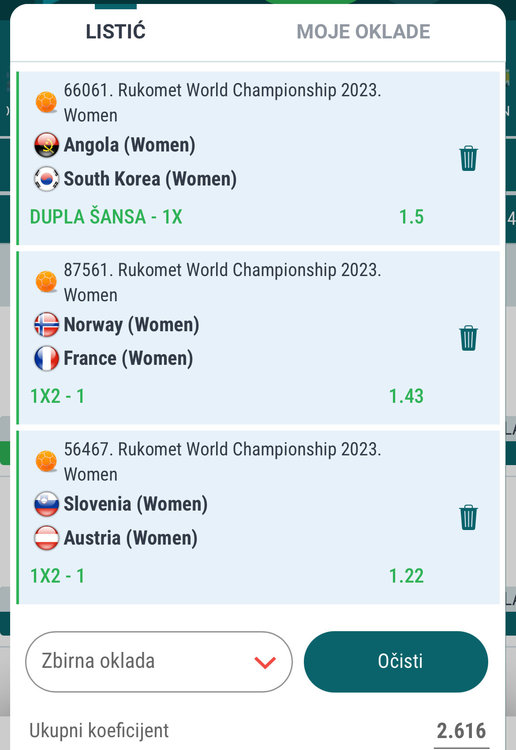Tap the Norway 1X2 odds 1.43

tap(406, 396)
